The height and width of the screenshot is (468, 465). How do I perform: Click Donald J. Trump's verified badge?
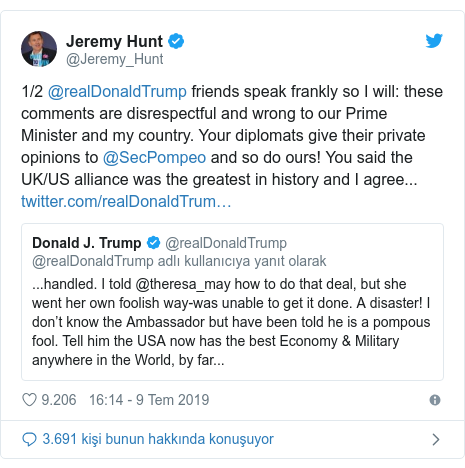click(x=154, y=243)
